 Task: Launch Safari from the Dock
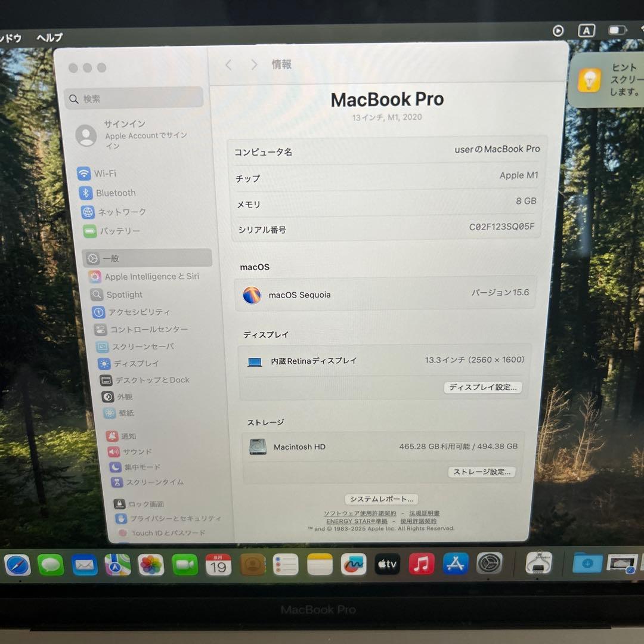(x=18, y=565)
